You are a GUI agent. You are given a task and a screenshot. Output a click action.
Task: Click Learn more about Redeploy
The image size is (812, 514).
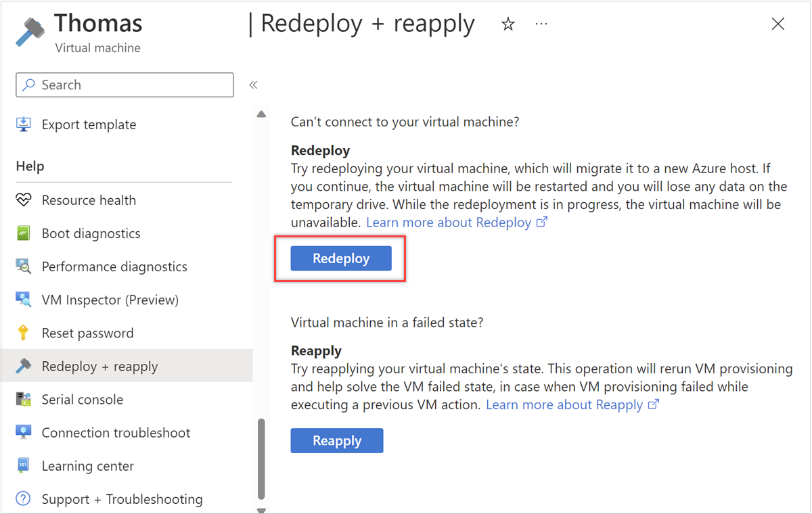coord(450,222)
